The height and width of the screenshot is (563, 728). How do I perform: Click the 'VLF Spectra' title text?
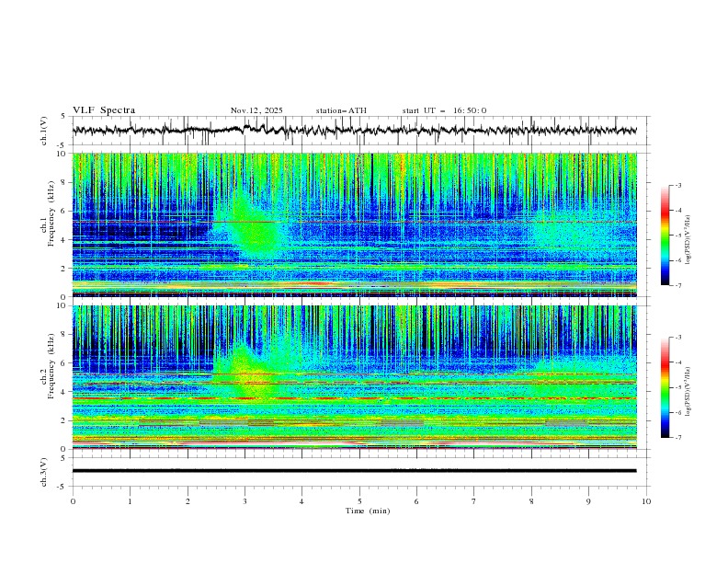[104, 110]
